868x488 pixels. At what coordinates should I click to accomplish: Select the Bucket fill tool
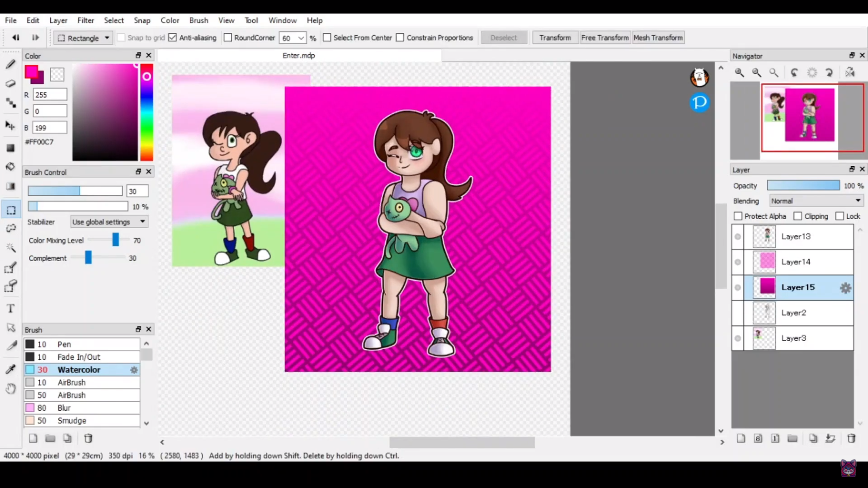pos(10,166)
